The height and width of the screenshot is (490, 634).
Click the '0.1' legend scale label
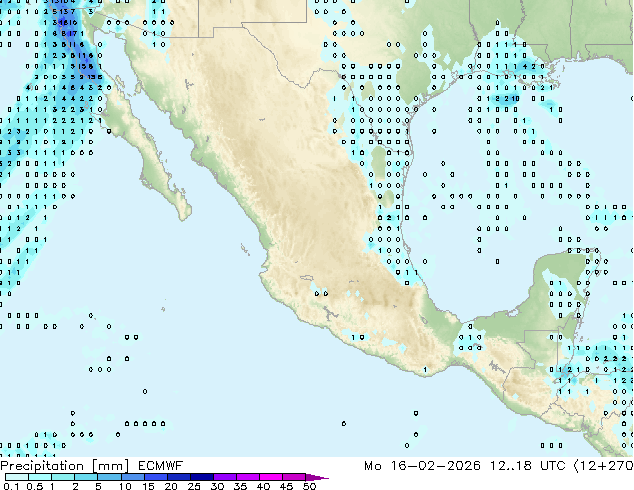click(11, 486)
